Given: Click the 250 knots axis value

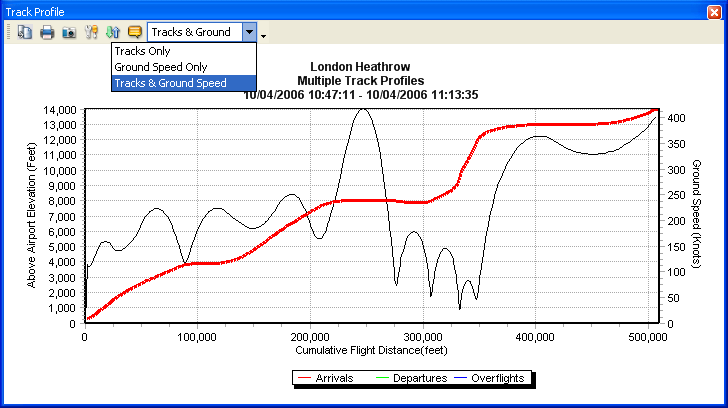Looking at the screenshot, I should coord(676,195).
